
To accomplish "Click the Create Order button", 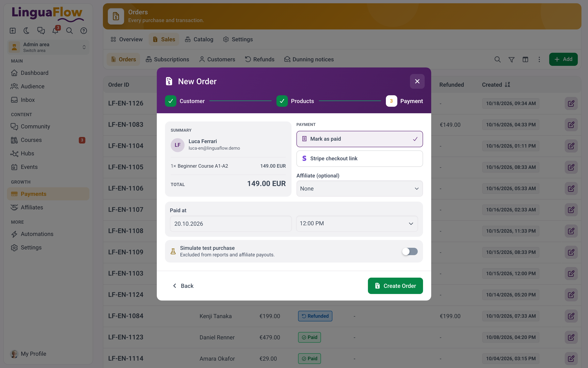I will point(395,286).
